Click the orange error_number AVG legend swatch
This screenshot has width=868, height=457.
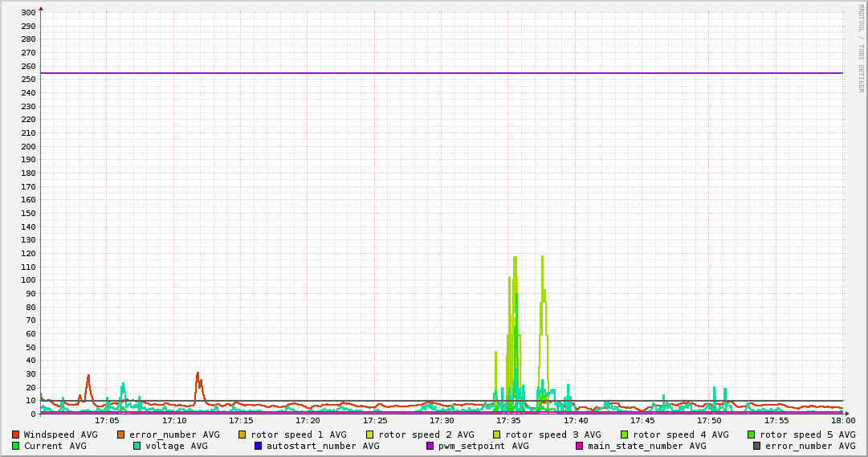click(121, 435)
